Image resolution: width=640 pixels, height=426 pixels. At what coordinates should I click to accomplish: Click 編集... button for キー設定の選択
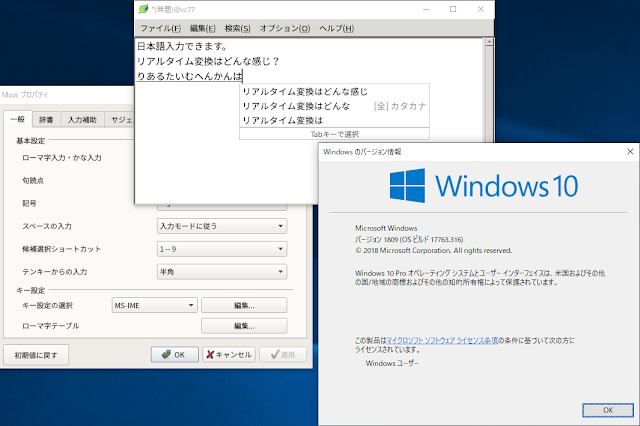[244, 305]
